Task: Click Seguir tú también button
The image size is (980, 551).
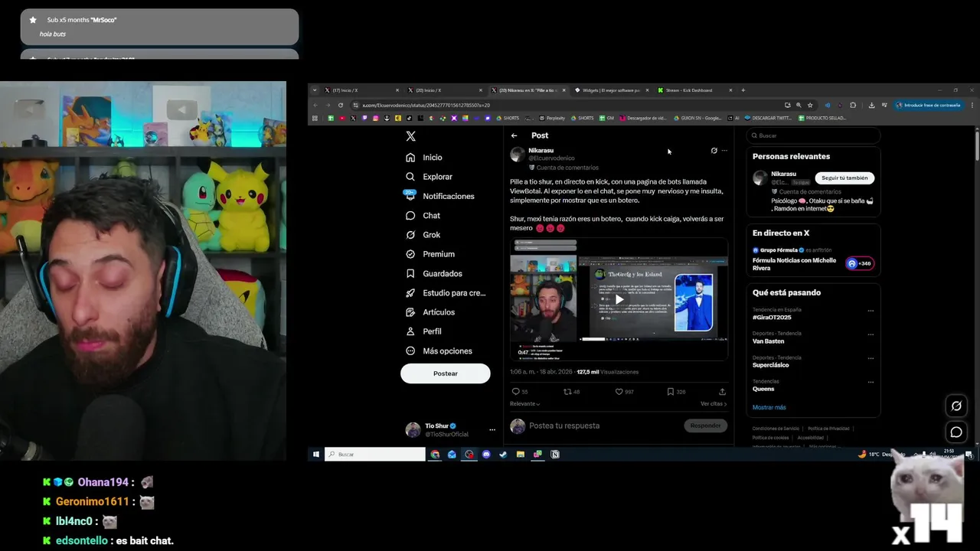Action: click(844, 178)
